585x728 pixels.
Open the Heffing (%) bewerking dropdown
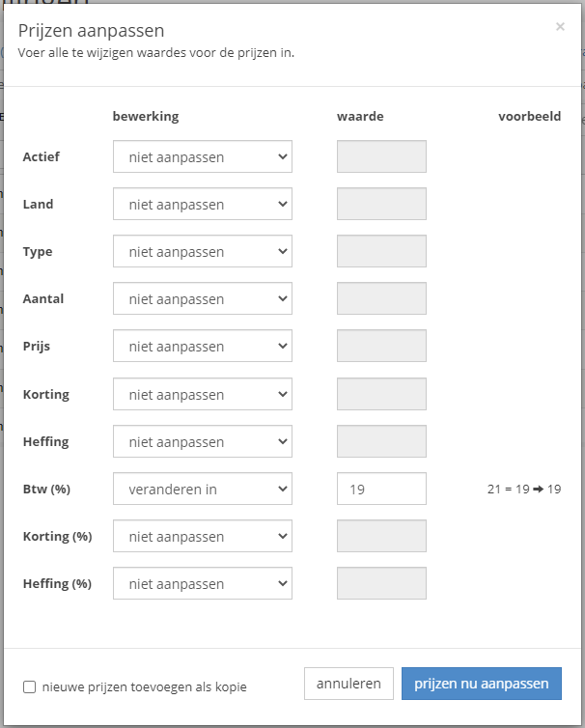pyautogui.click(x=203, y=583)
